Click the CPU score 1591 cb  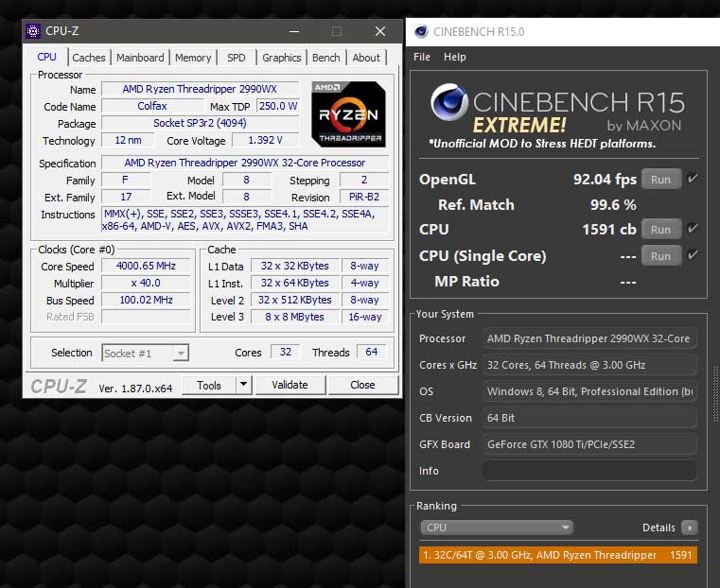[609, 230]
